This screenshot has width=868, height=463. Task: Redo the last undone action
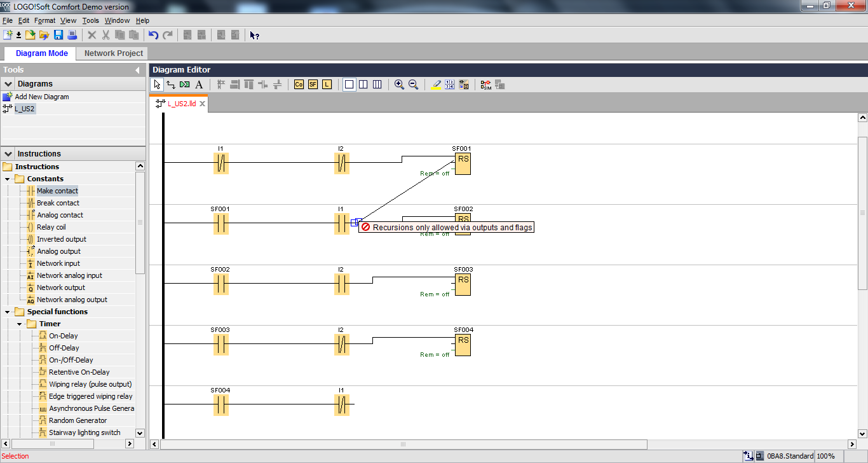168,35
